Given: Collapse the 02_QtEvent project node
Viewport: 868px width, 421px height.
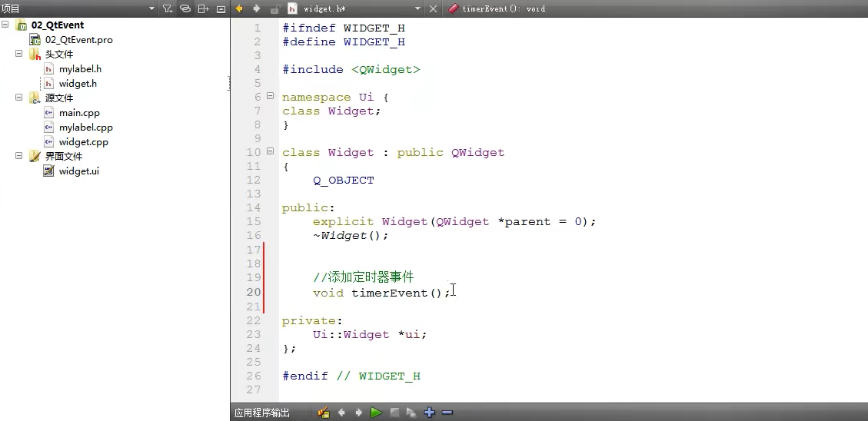Looking at the screenshot, I should click(x=5, y=25).
